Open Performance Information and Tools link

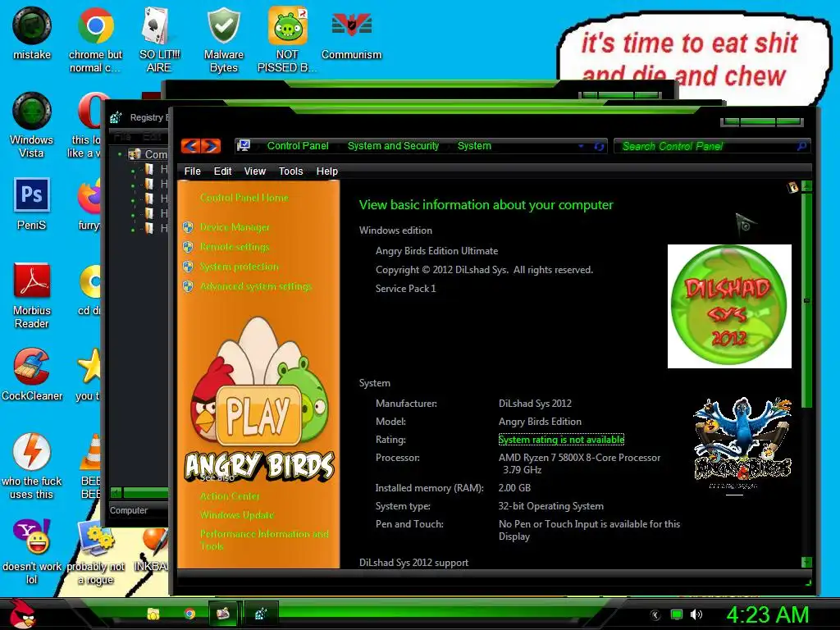[264, 540]
